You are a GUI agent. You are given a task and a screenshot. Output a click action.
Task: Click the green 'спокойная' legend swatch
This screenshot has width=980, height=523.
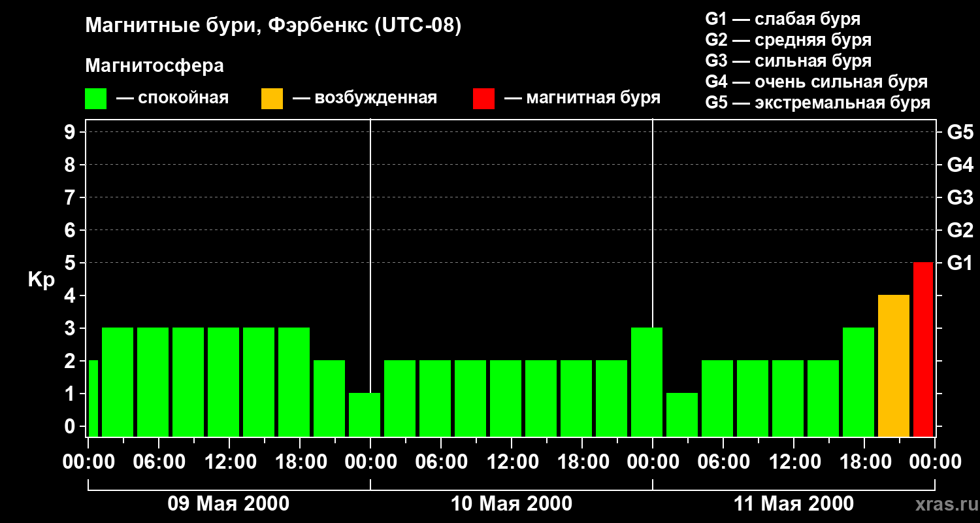[96, 99]
